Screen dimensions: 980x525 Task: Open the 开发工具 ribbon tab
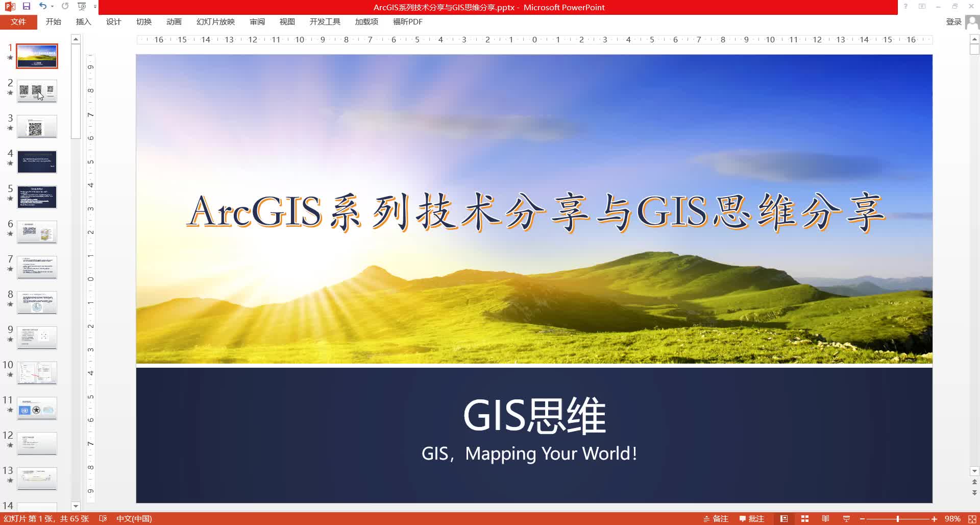[325, 22]
